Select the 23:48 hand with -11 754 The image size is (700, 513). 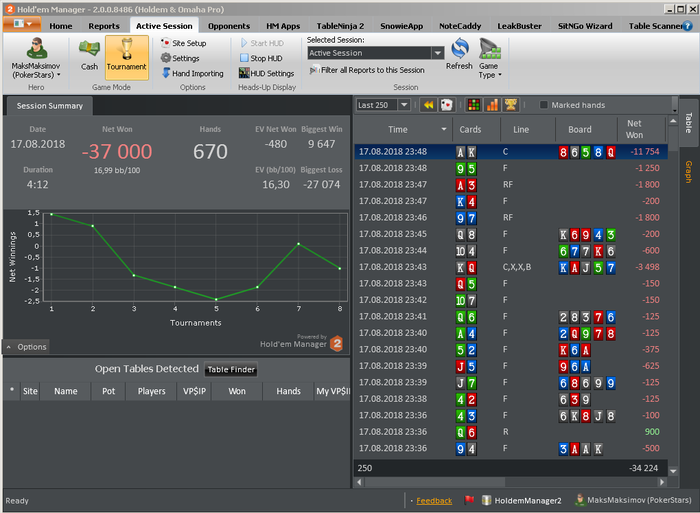click(511, 152)
